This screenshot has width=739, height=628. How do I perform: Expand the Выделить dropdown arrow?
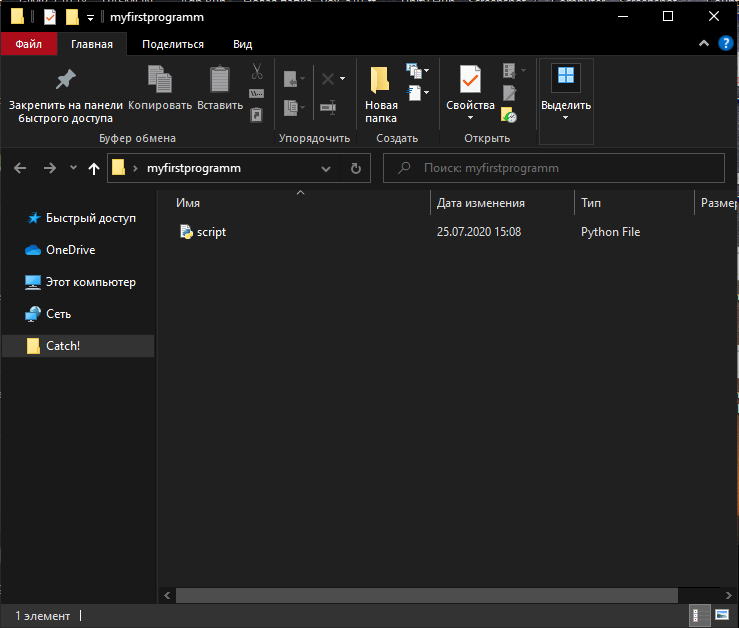point(566,117)
